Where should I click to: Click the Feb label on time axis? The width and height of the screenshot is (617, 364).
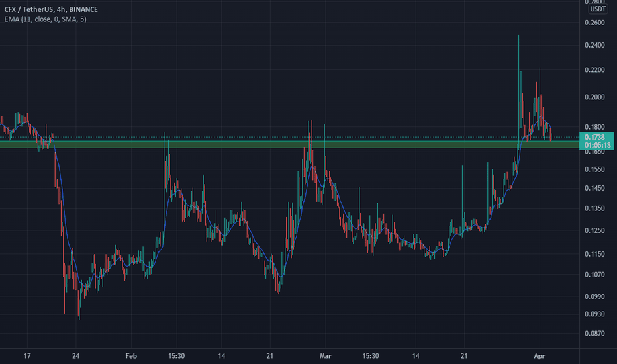131,356
